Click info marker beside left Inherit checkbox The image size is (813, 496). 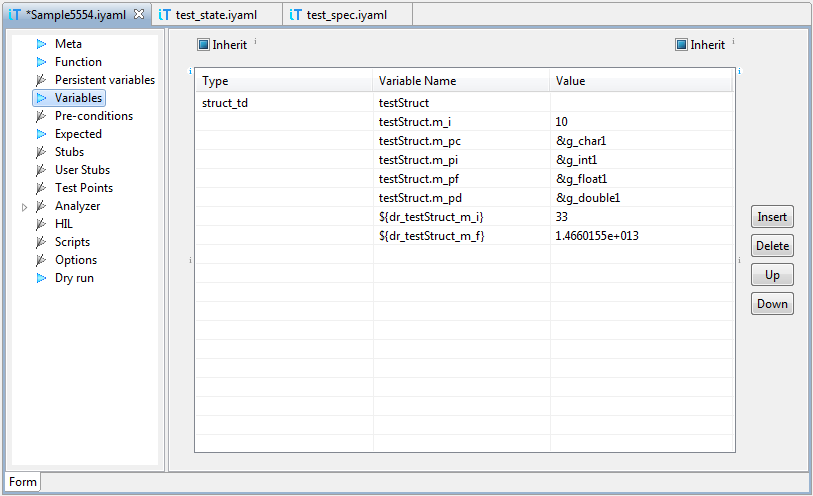coord(256,42)
